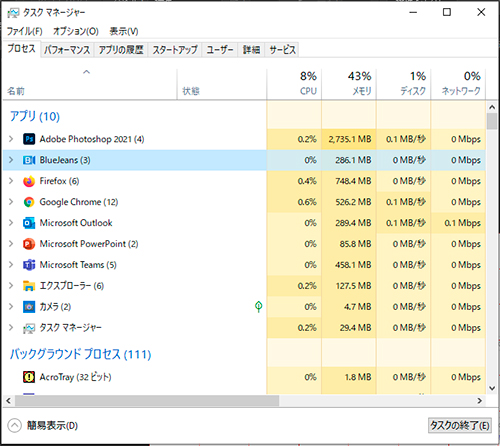Click the 458.1 MB memory value
The width and height of the screenshot is (500, 446).
353,265
